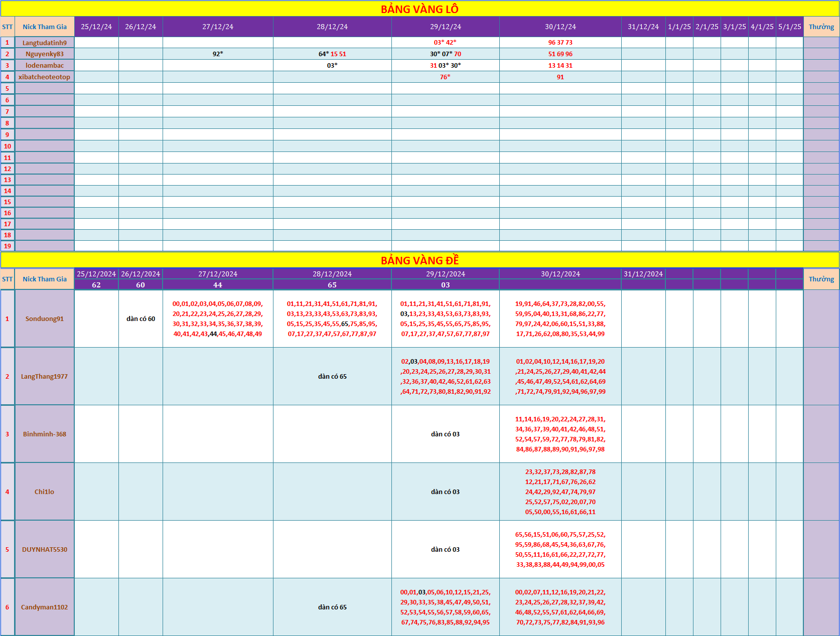Click the DUYNHAT5530 nickname cell

[x=45, y=549]
